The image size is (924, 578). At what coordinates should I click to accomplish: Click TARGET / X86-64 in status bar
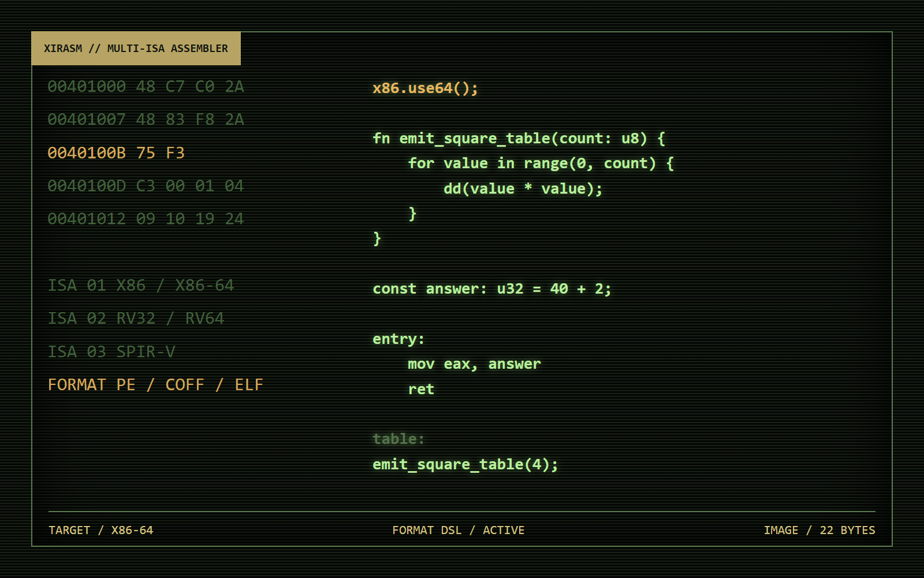pyautogui.click(x=101, y=531)
